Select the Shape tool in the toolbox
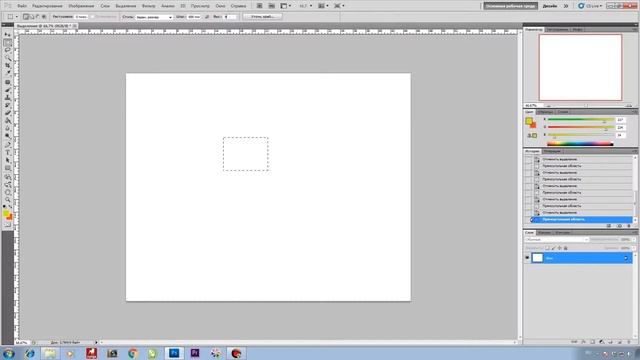This screenshot has width=640, height=360. (8, 168)
